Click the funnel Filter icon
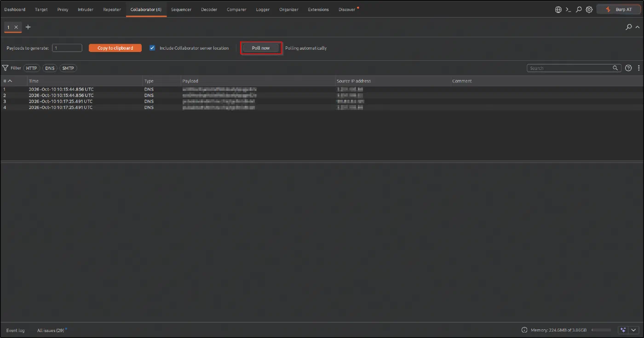Image resolution: width=644 pixels, height=338 pixels. [5, 68]
